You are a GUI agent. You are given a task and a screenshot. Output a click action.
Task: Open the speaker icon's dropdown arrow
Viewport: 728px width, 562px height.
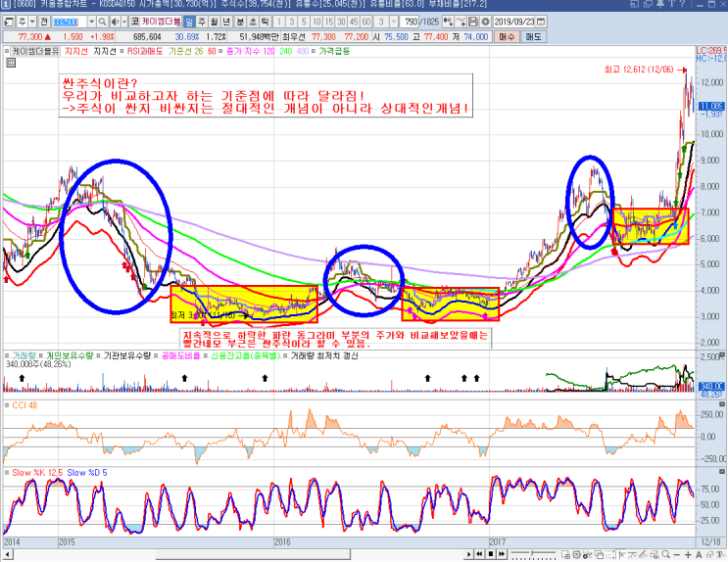click(x=123, y=22)
